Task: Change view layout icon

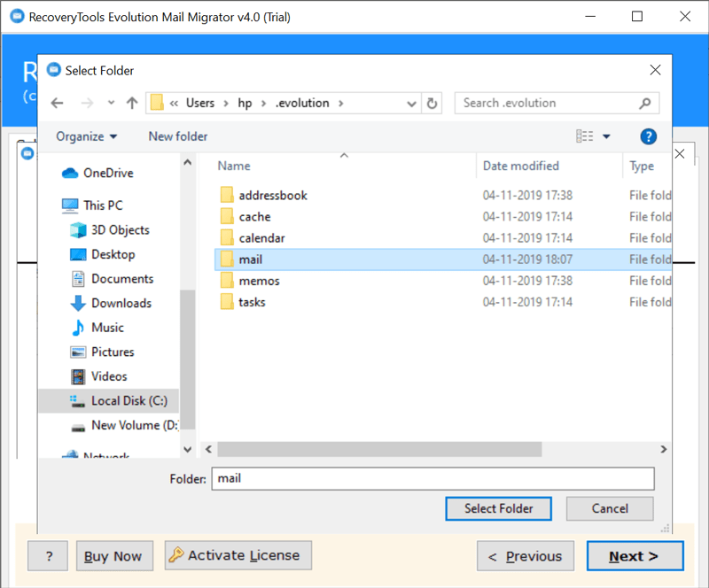Action: (584, 136)
